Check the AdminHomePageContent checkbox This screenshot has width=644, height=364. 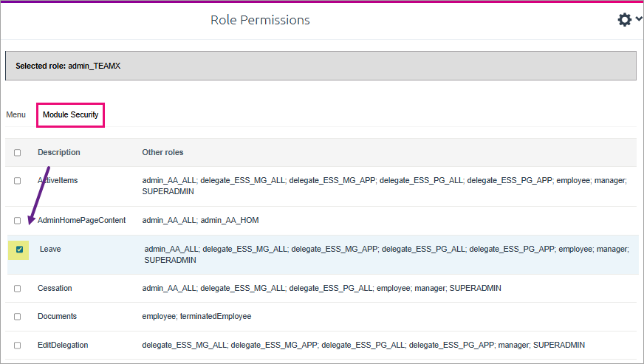[18, 221]
